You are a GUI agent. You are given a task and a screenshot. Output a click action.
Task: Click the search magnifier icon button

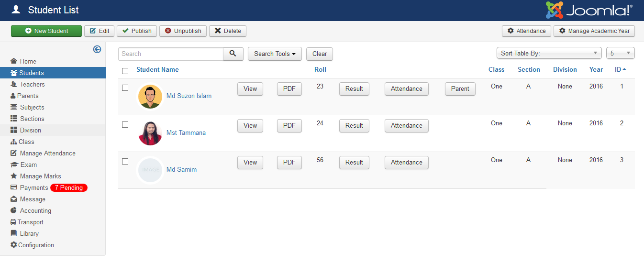pos(233,54)
